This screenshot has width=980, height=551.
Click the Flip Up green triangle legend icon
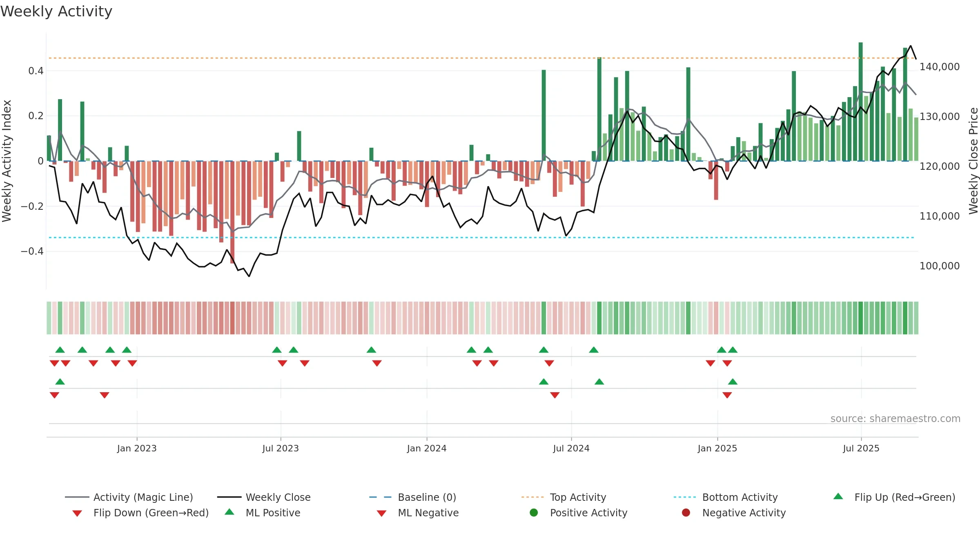point(838,496)
